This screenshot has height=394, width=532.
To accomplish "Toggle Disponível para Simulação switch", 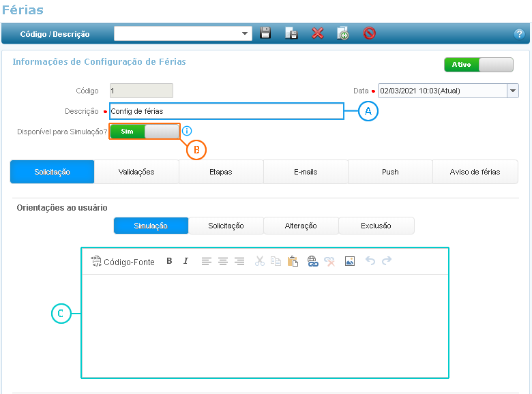I will click(144, 131).
